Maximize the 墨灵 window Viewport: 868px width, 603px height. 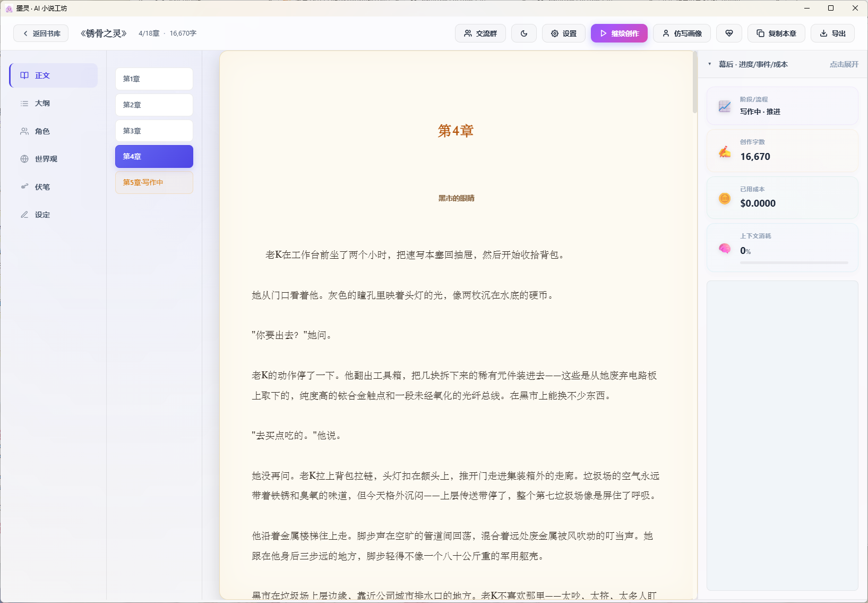[x=831, y=9]
